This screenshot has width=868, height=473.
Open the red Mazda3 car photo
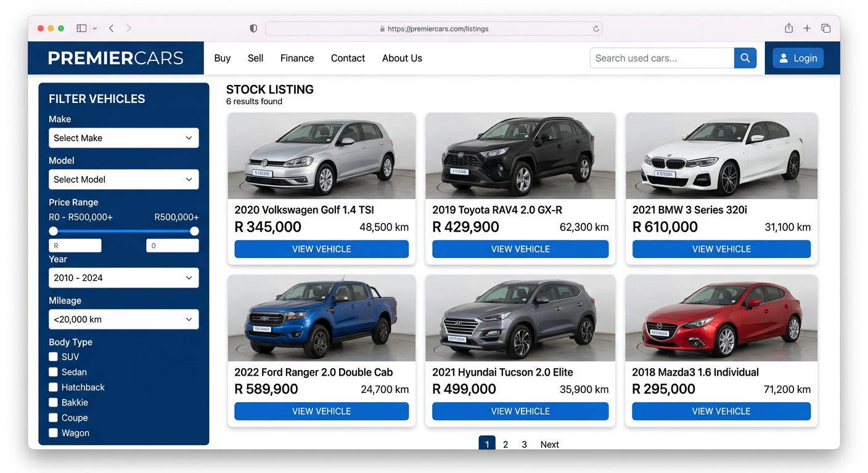[721, 318]
